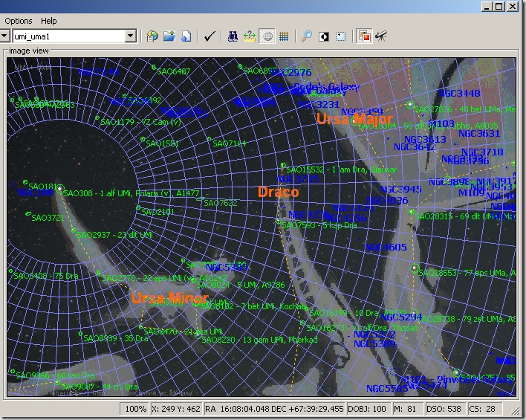
Task: Click the telescope icon
Action: [x=381, y=36]
